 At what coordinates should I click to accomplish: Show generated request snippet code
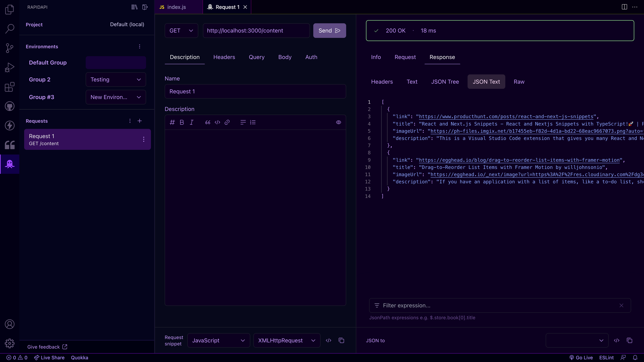(329, 341)
